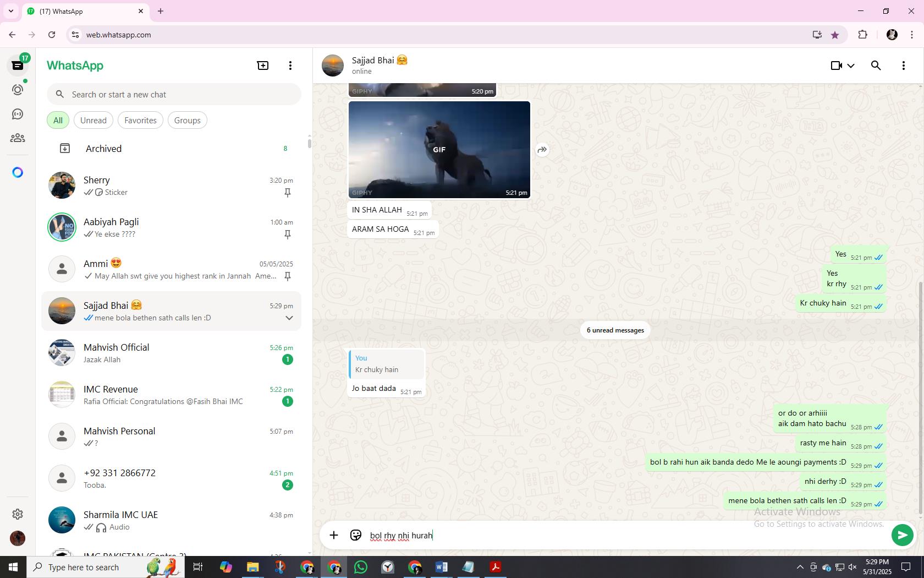Select the Groups filter chip
Viewport: 924px width, 578px height.
click(188, 121)
